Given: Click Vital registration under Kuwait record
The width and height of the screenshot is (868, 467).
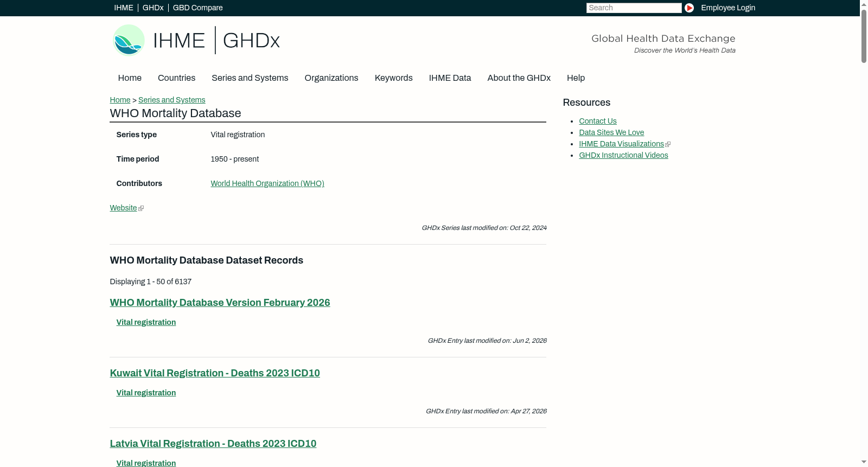Looking at the screenshot, I should 146,393.
